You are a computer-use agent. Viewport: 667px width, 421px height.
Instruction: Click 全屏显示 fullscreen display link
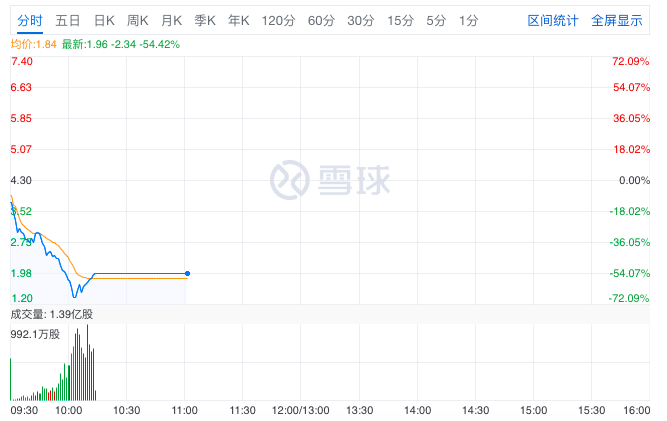pyautogui.click(x=617, y=20)
